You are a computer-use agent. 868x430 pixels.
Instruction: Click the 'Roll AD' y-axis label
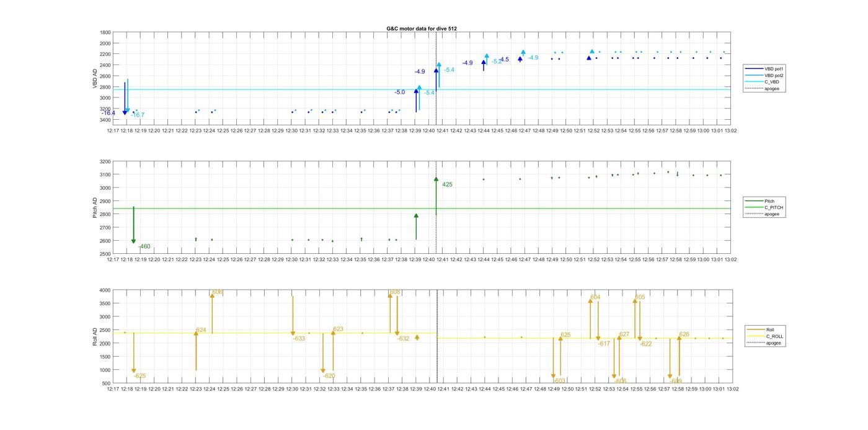point(95,336)
